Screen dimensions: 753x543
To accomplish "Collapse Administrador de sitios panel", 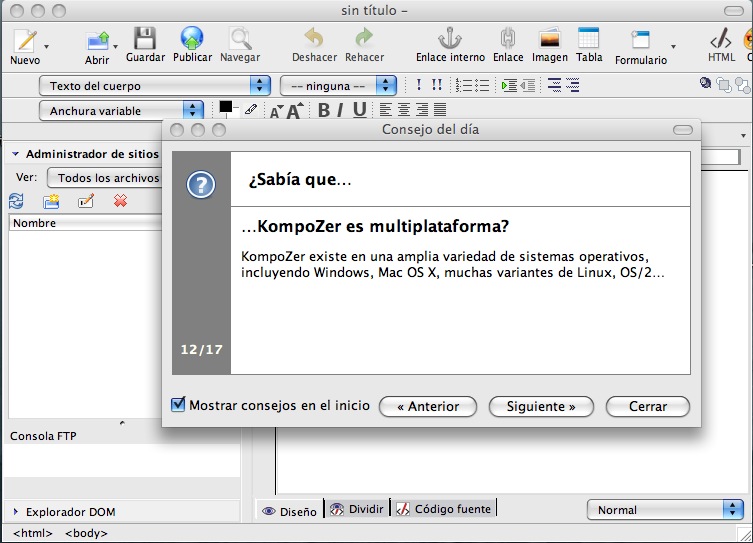I will tap(15, 154).
